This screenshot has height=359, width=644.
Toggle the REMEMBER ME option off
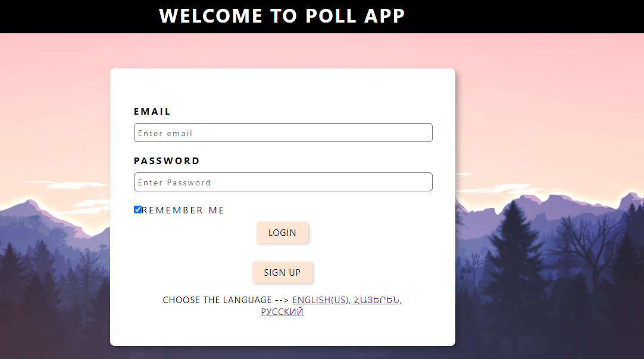tap(137, 209)
